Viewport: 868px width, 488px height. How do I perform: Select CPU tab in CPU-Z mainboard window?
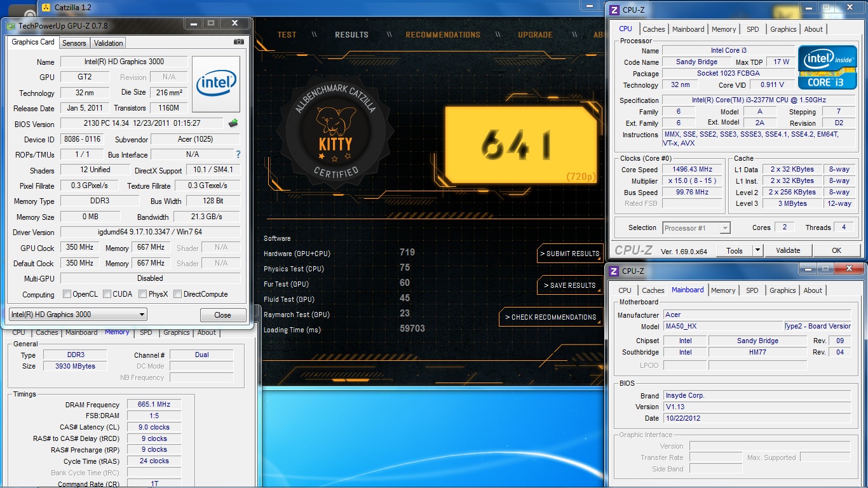(625, 290)
